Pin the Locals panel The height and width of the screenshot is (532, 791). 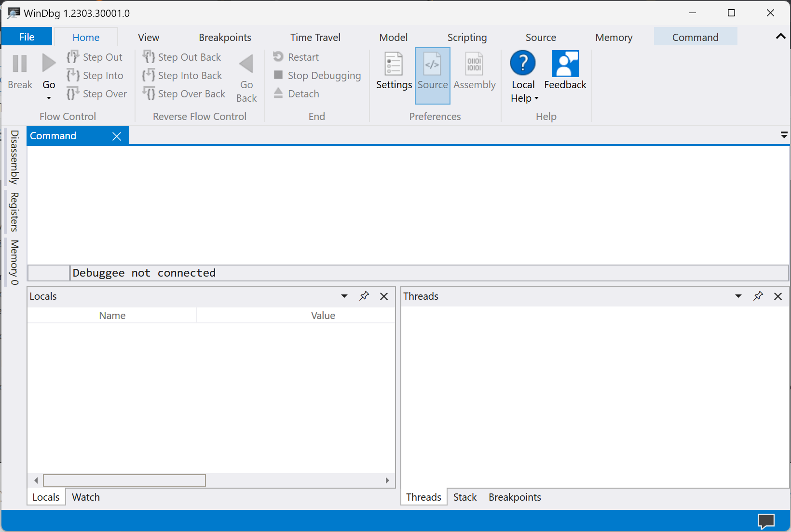point(364,296)
